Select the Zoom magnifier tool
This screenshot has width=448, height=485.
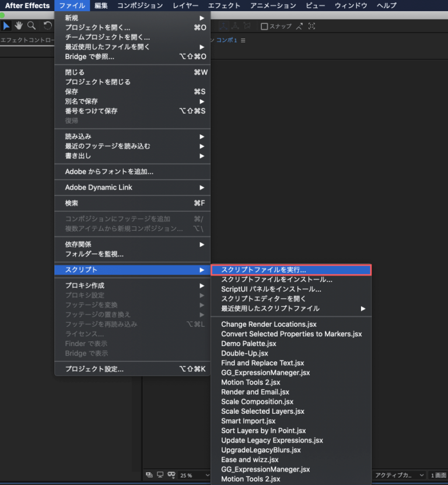pyautogui.click(x=32, y=26)
